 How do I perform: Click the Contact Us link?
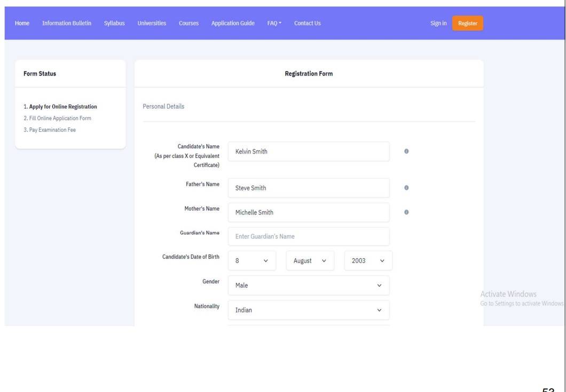[x=308, y=23]
